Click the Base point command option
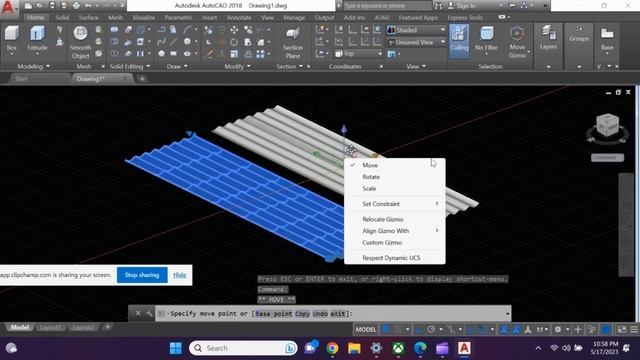 [273, 313]
